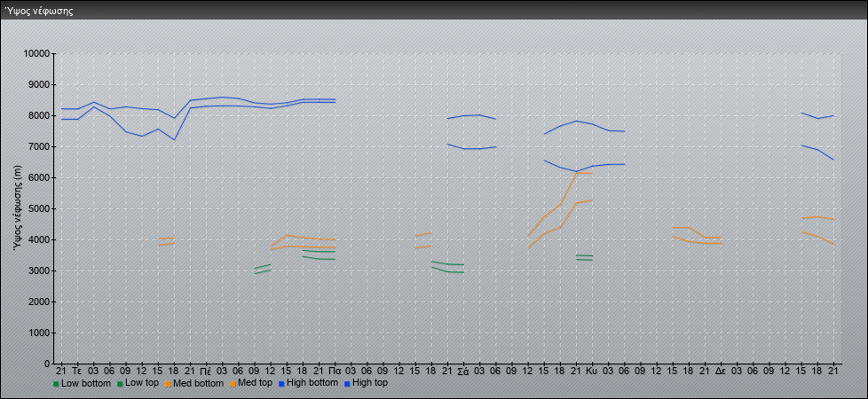Click the orange swatch beside Med bottom
Screen dimensions: 868x399
coord(168,384)
